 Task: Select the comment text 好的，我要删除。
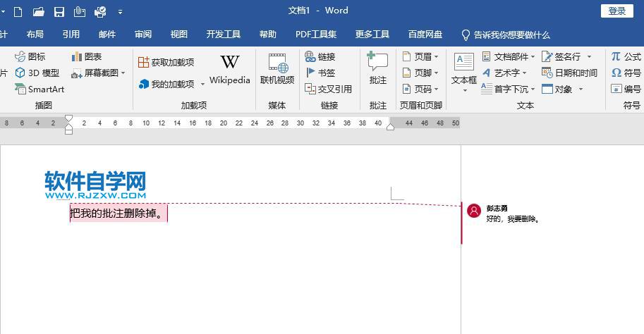tap(513, 219)
